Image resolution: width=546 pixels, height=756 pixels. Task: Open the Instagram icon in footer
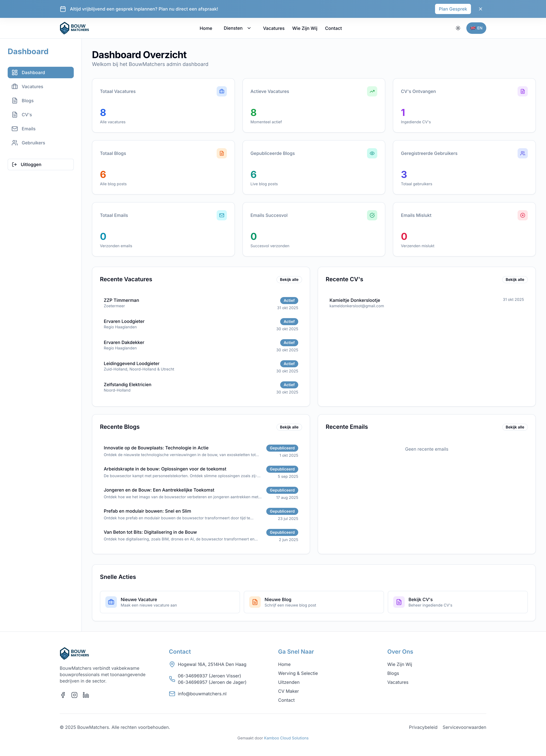coord(74,695)
